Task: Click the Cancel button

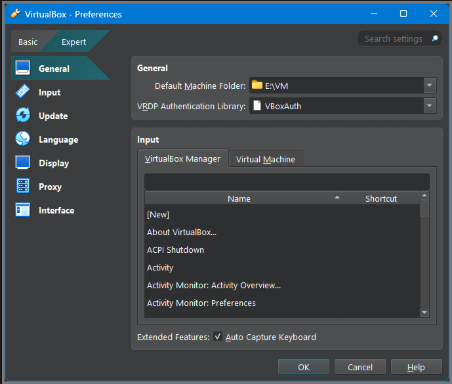Action: [360, 367]
